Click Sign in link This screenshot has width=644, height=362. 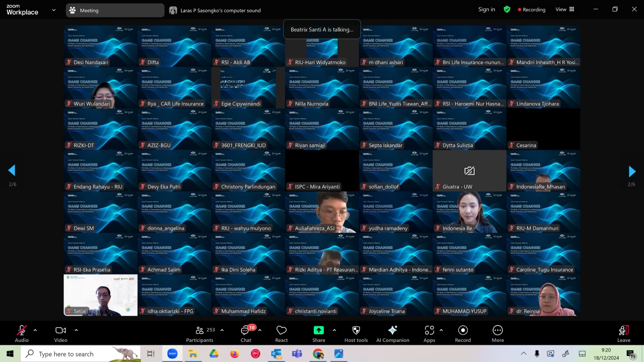487,9
